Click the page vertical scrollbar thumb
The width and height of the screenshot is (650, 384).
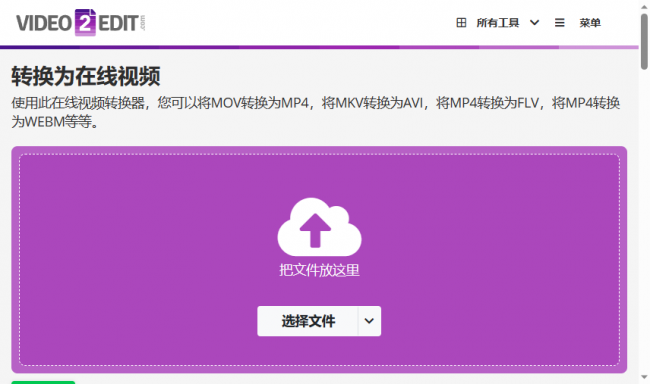click(644, 41)
